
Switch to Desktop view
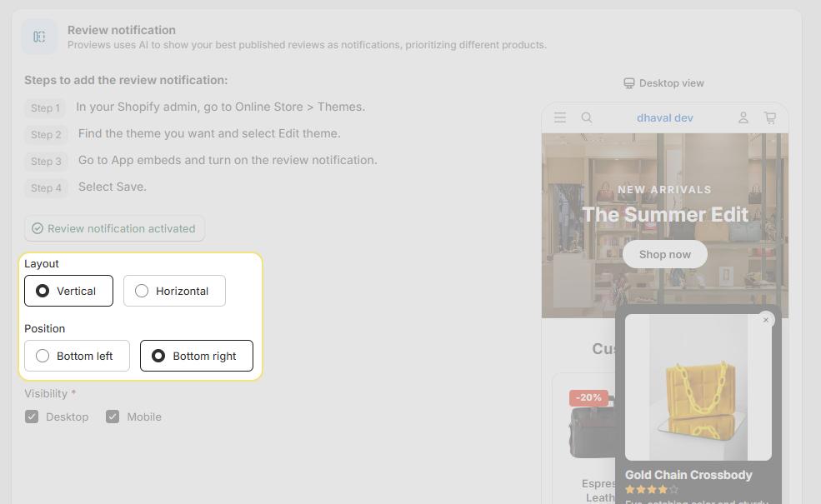(x=664, y=83)
